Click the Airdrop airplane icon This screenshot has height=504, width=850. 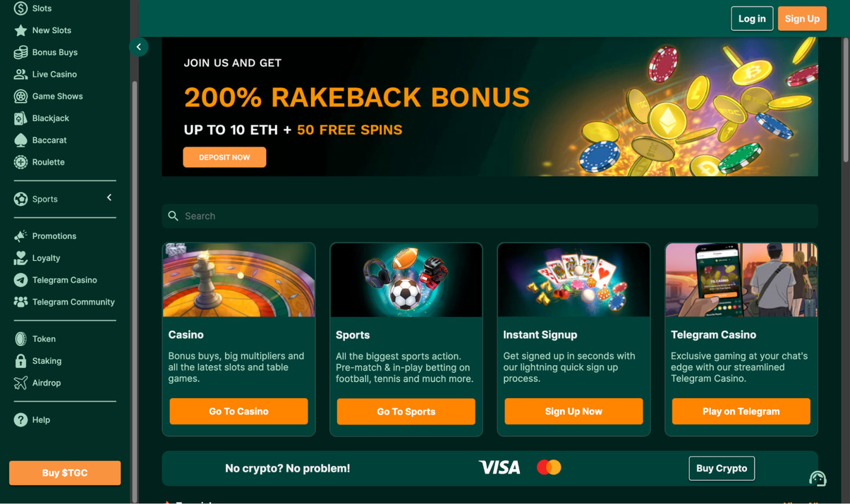20,383
